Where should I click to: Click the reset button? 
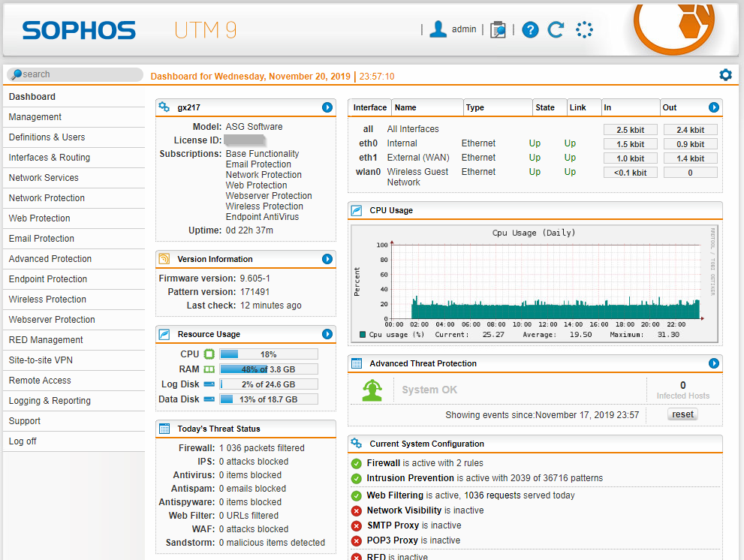pos(682,414)
